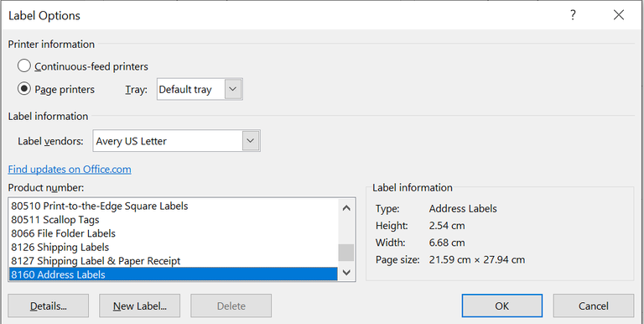Close the Label Options dialog
The height and width of the screenshot is (324, 644).
pyautogui.click(x=619, y=15)
